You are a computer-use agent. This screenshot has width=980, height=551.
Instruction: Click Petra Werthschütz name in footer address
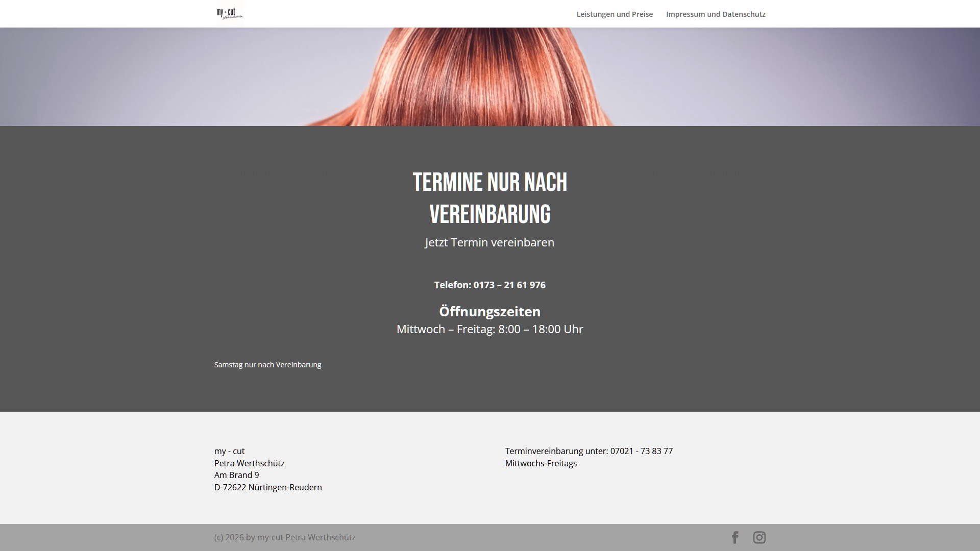(249, 463)
